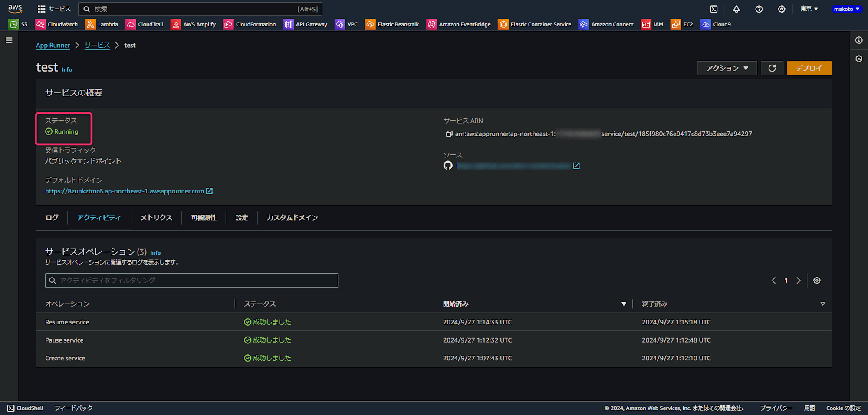Open Amazon Connect favorite shortcut
Image resolution: width=868 pixels, height=415 pixels.
606,24
